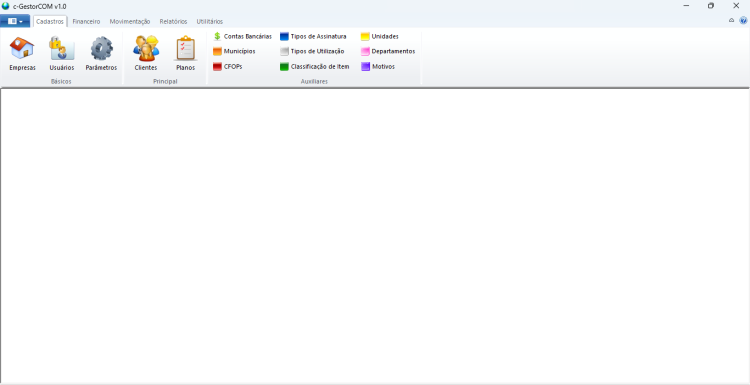750x385 pixels.
Task: Click the blue Tipos de Assinatura icon
Action: (284, 36)
